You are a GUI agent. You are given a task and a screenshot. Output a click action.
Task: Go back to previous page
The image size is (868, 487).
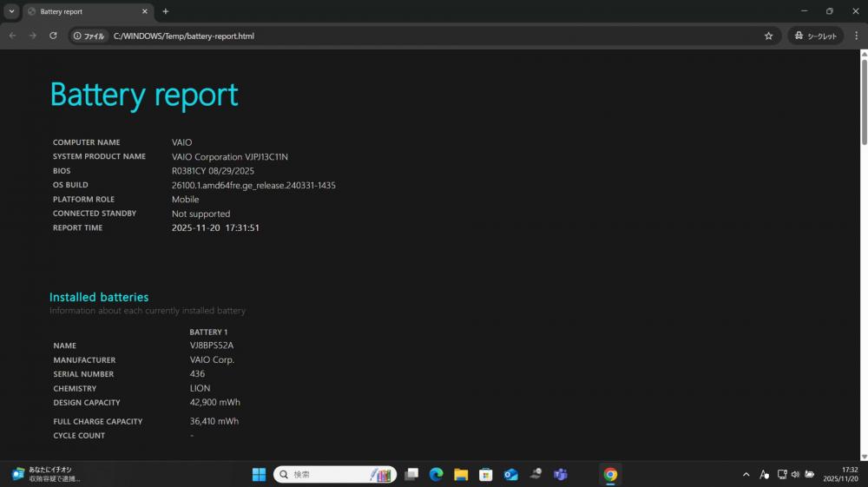13,36
